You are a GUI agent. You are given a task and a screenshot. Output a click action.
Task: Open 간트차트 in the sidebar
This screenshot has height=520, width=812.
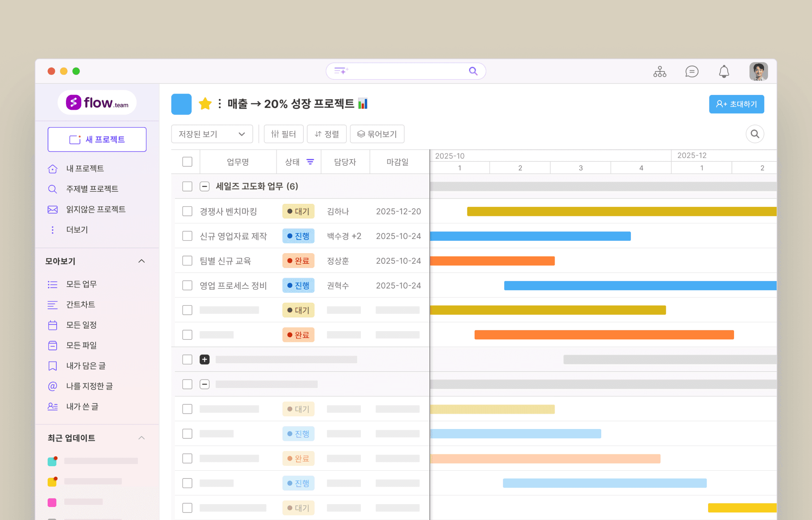(x=80, y=304)
